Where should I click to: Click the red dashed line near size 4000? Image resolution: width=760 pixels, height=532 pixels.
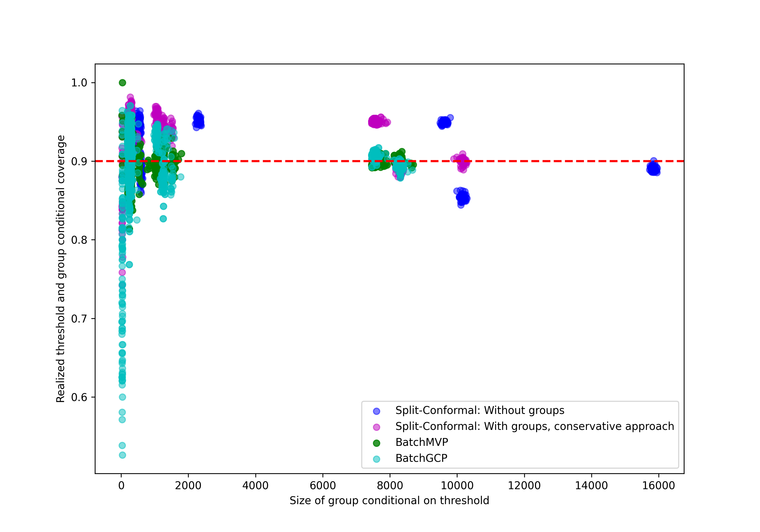[256, 161]
